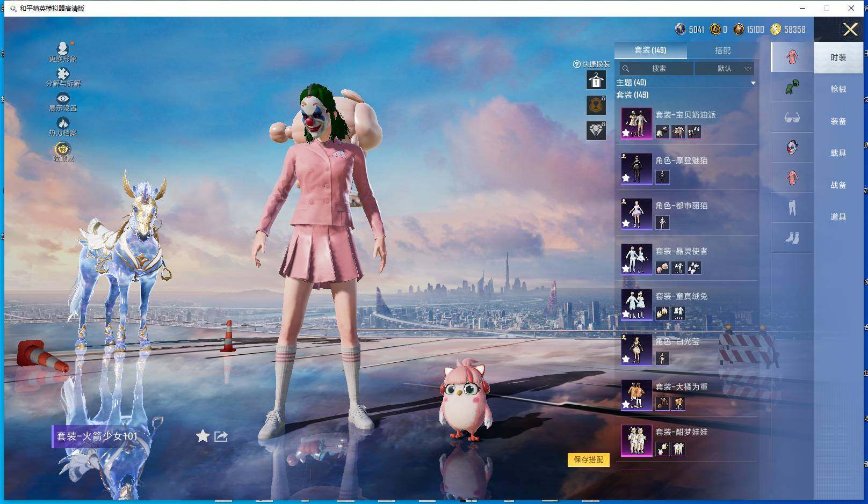Select the 套装-甜梦娃娃 outfit thumbnail

tap(636, 440)
